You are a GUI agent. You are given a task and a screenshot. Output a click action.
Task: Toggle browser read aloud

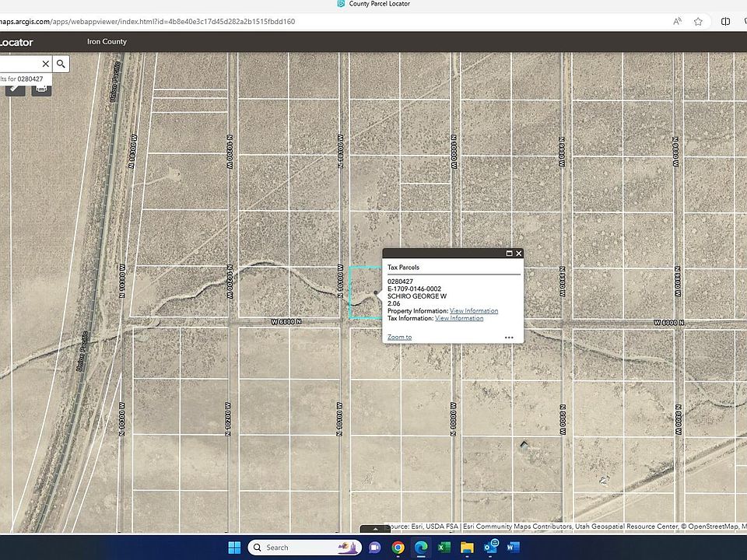coord(677,22)
